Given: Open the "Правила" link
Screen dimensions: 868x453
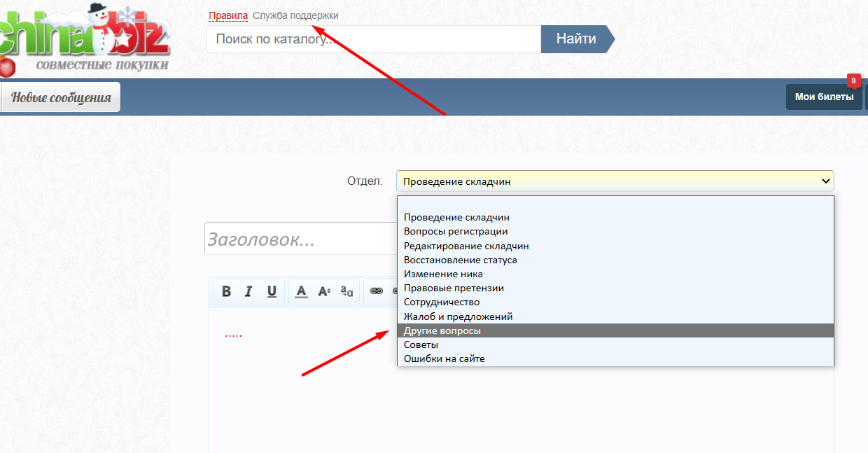Looking at the screenshot, I should pyautogui.click(x=228, y=15).
